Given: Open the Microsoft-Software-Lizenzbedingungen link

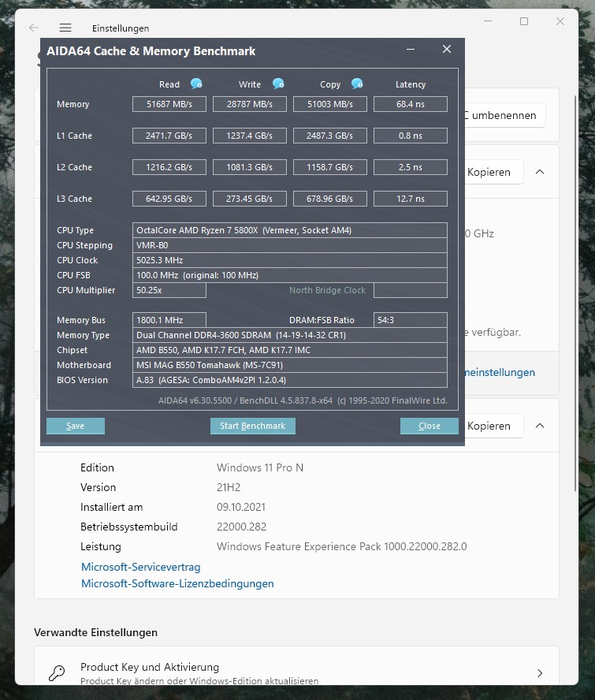Looking at the screenshot, I should coord(177,583).
